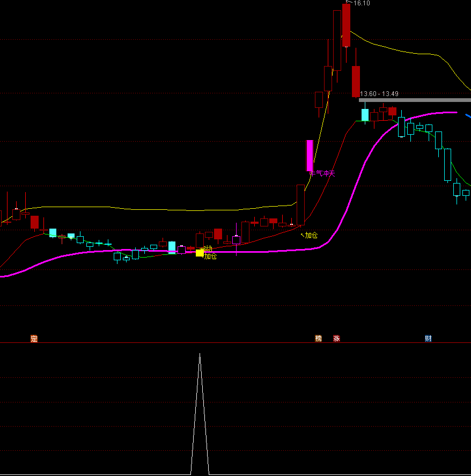Click the 加仓 label beside the yellow square
The width and height of the screenshot is (471, 476).
pos(211,257)
